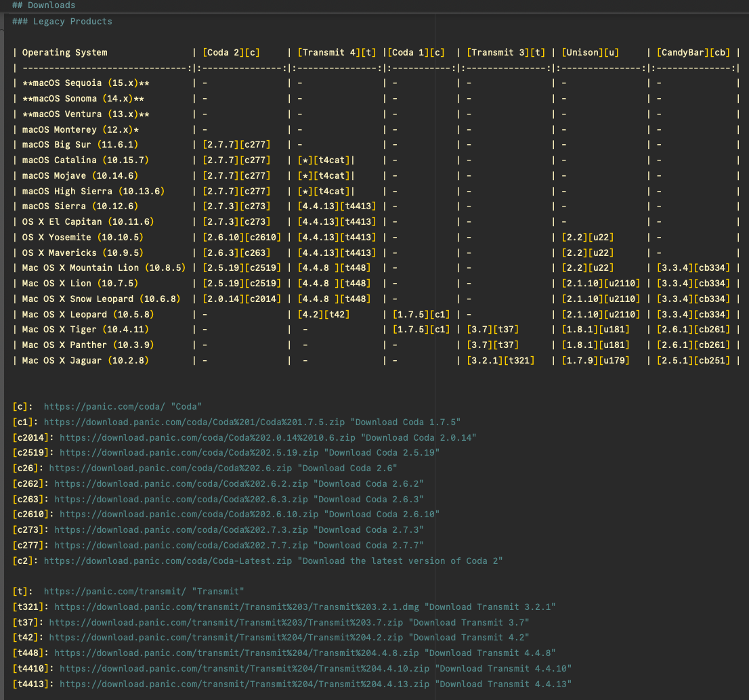Image resolution: width=749 pixels, height=700 pixels.
Task: Click 'macOS Catalina (10.15.7)' row label
Action: click(85, 160)
